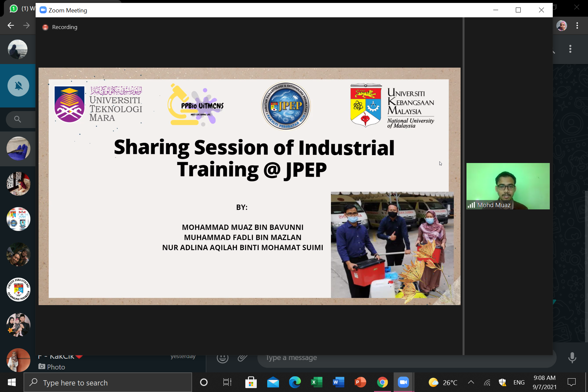
Task: Select Mohd Muaz's video thumbnail
Action: (x=508, y=186)
